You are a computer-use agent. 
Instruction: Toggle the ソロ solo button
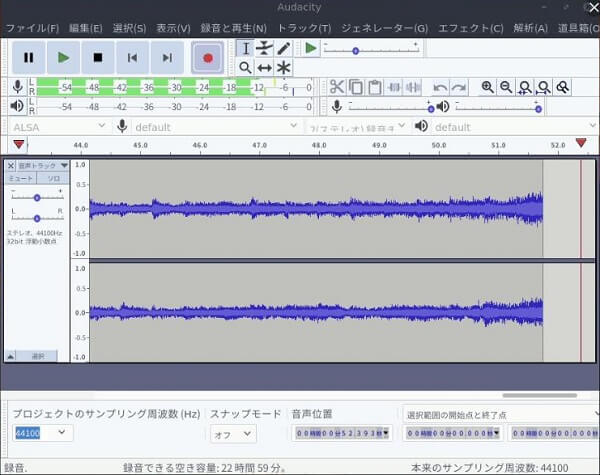point(53,178)
